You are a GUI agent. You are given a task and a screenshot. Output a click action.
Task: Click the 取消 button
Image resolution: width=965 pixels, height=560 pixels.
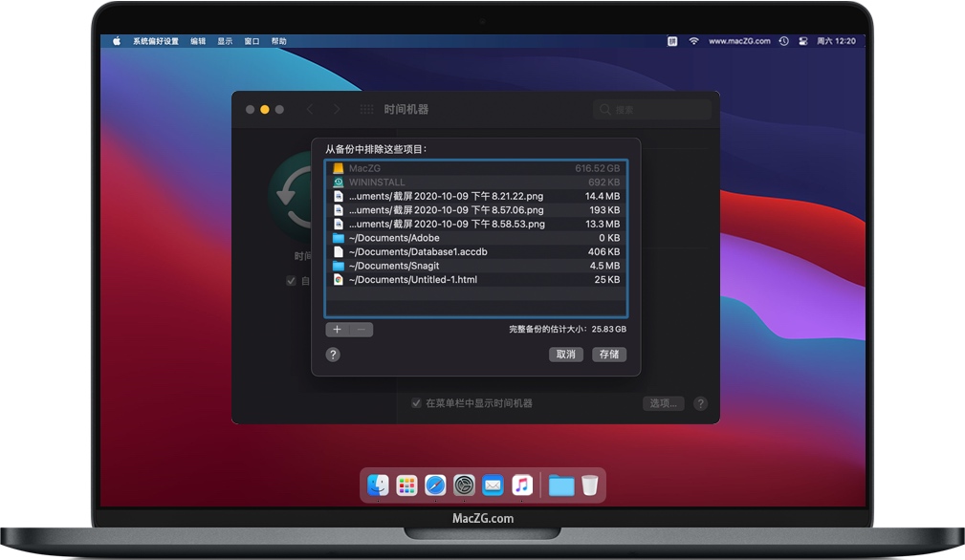565,355
